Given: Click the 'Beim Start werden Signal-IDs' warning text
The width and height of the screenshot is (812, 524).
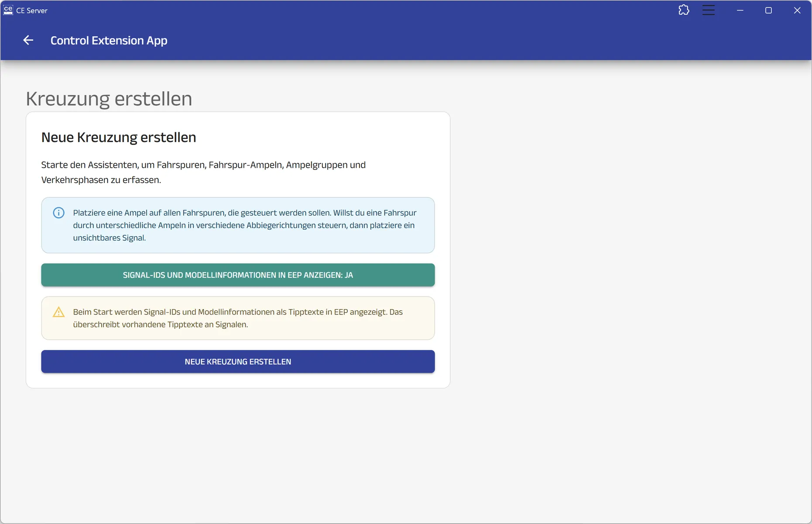Looking at the screenshot, I should (238, 318).
